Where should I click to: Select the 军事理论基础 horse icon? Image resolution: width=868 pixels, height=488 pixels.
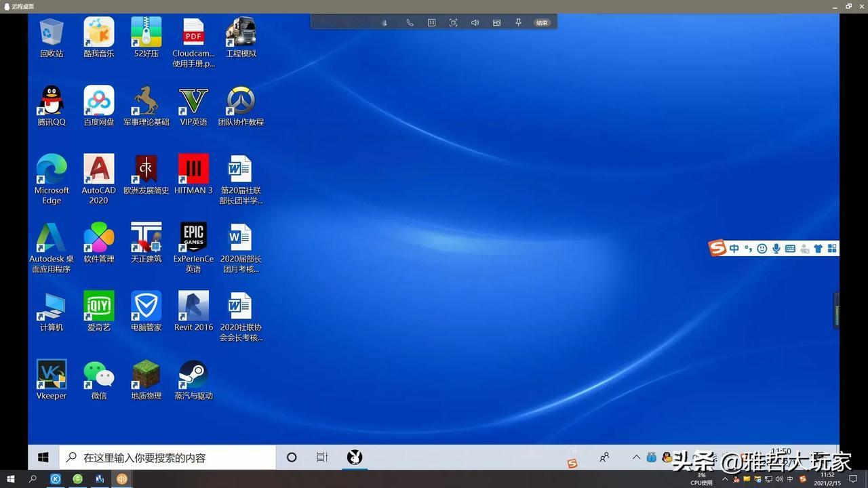146,106
